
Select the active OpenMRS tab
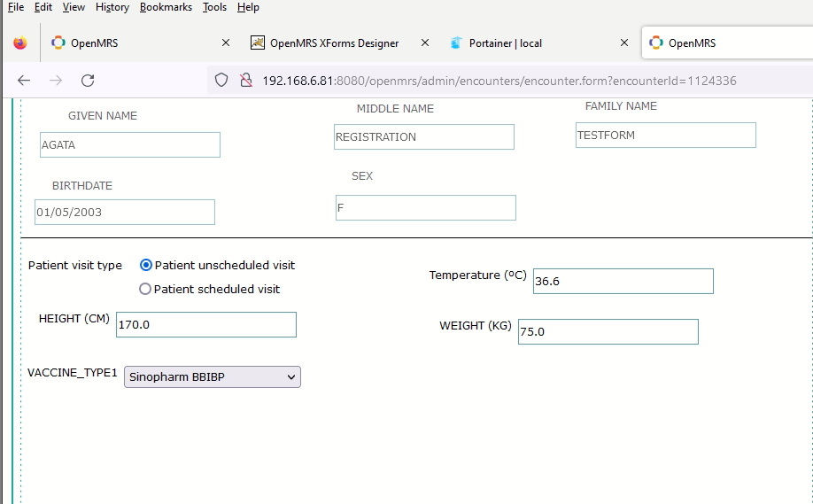pos(727,43)
